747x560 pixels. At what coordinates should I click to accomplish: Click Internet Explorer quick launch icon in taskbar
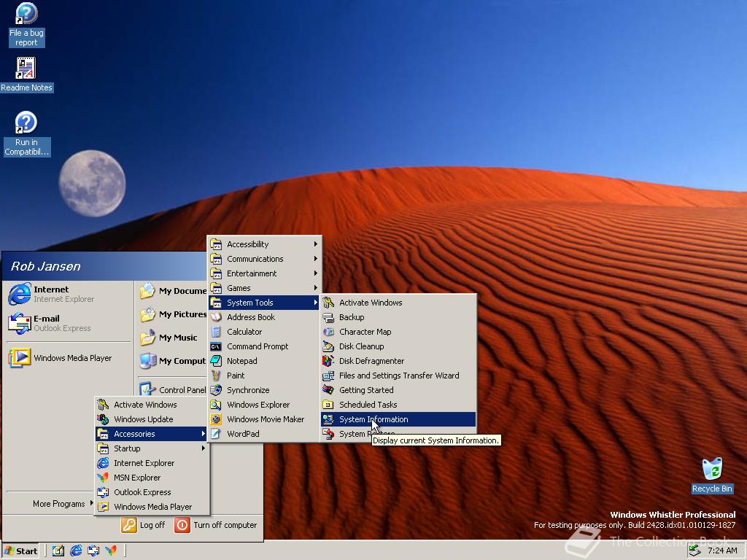(76, 551)
